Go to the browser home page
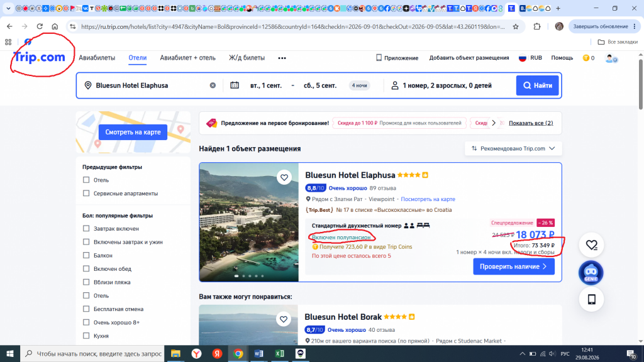This screenshot has height=362, width=644. (x=55, y=26)
